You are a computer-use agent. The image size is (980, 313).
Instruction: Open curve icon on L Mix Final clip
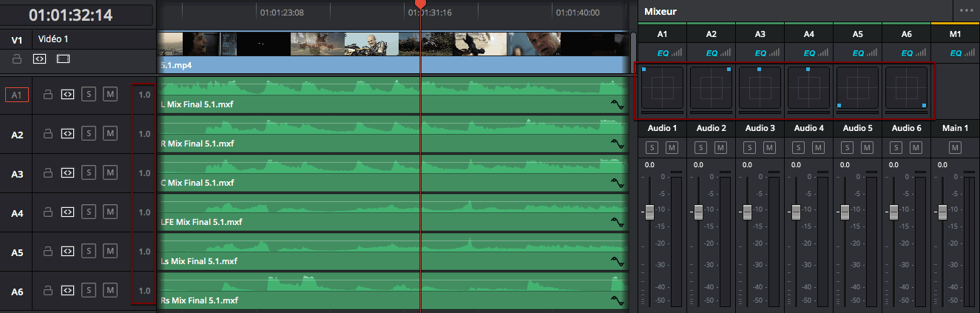(618, 104)
